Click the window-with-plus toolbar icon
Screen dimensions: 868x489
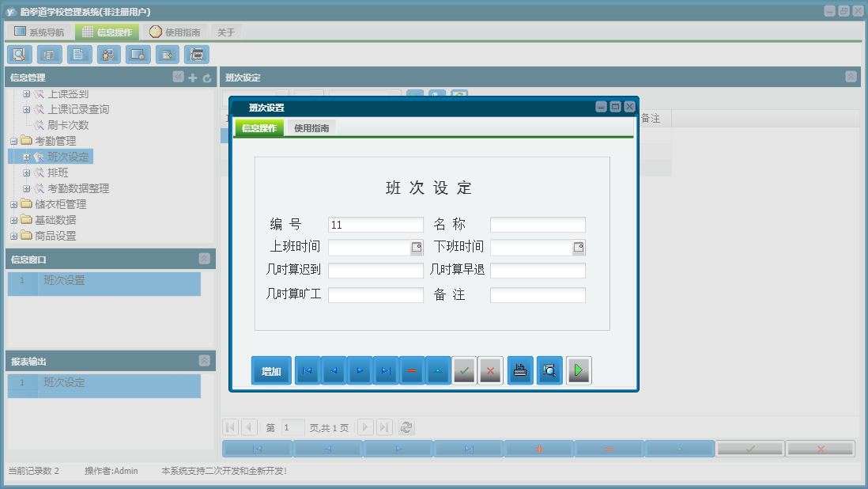tap(167, 55)
